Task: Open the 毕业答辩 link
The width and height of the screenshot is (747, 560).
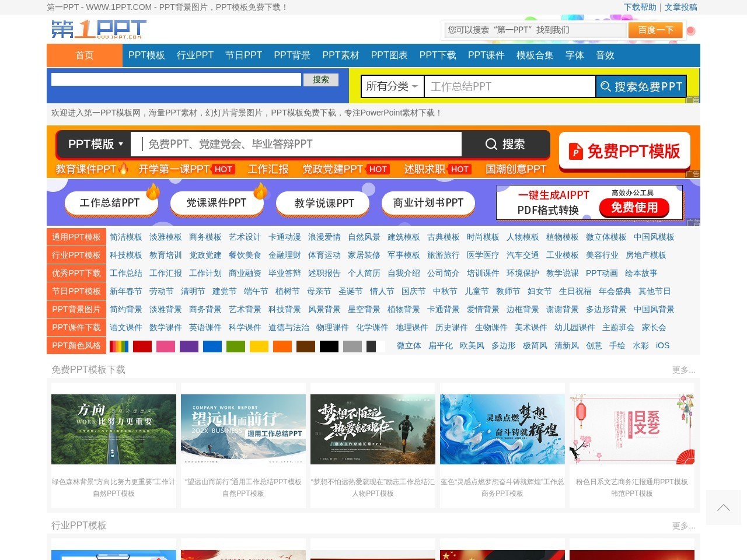Action: point(285,274)
